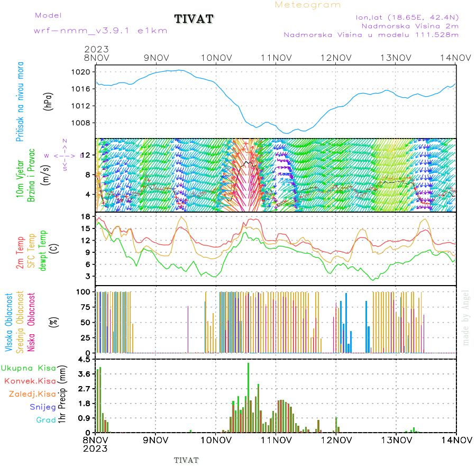Click the Nadmorska Visina 2m line
Screen dimensions: 476x476
[410, 26]
